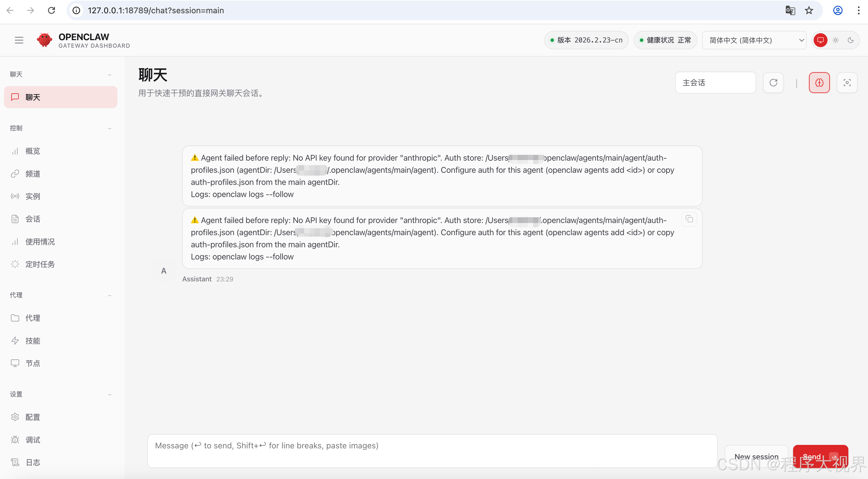Copy the second error message
Screen dimensions: 868x479
[x=689, y=220]
